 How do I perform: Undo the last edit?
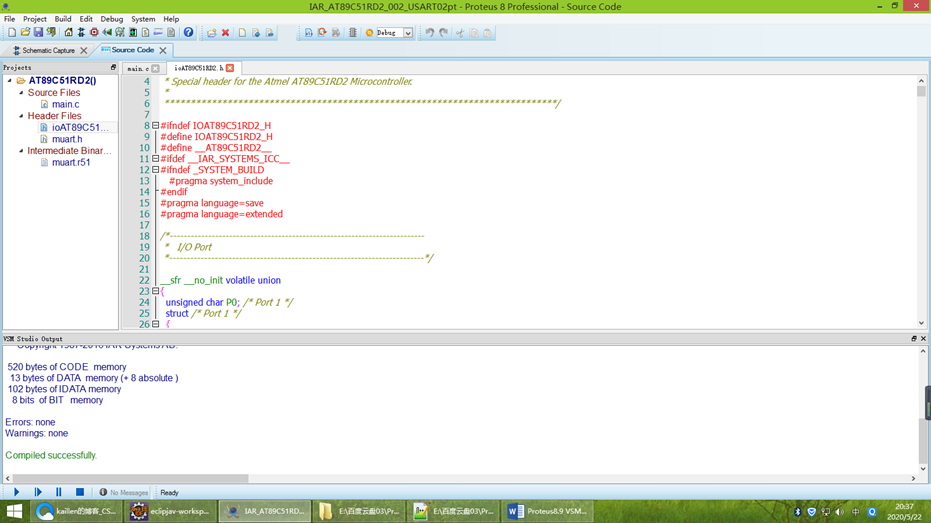[x=429, y=33]
